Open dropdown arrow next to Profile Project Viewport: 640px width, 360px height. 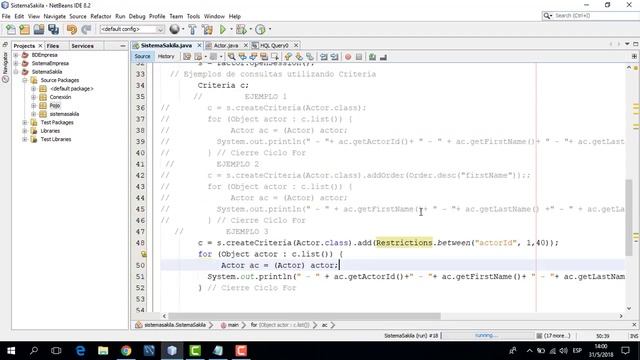pos(269,29)
